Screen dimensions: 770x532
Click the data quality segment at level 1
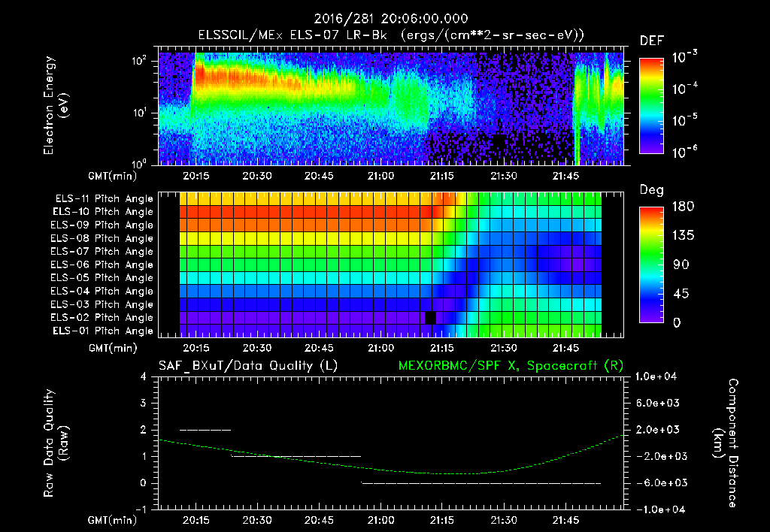296,456
